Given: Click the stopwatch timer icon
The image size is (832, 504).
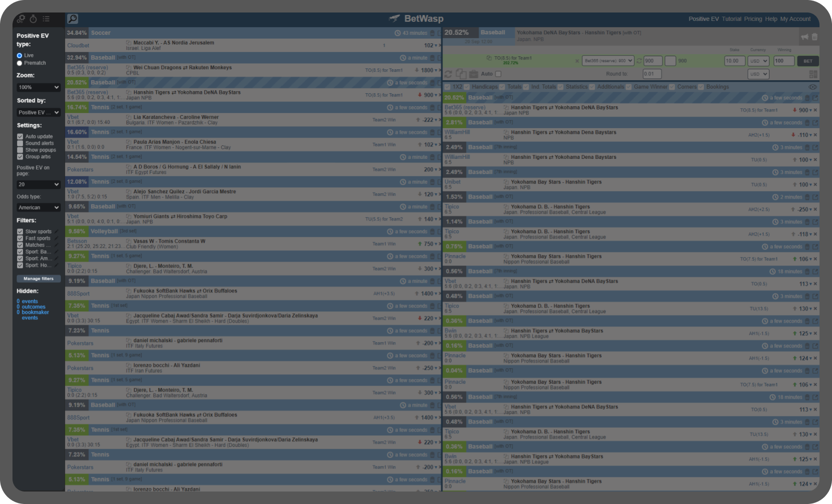Looking at the screenshot, I should coord(33,19).
